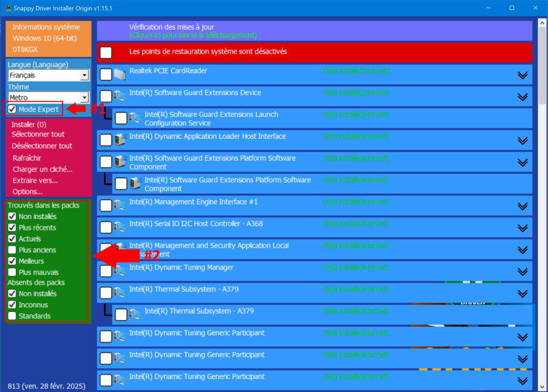Click the scrollbar down arrow
The width and height of the screenshot is (548, 392).
(542, 387)
